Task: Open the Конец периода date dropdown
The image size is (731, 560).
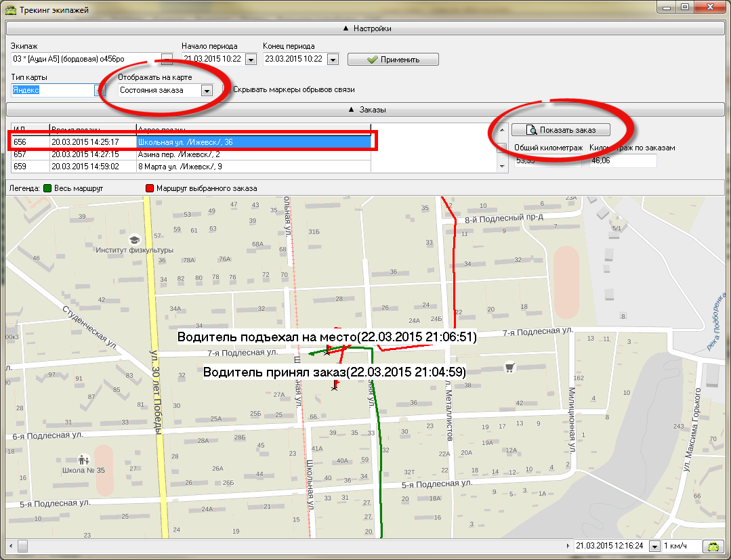Action: (332, 60)
